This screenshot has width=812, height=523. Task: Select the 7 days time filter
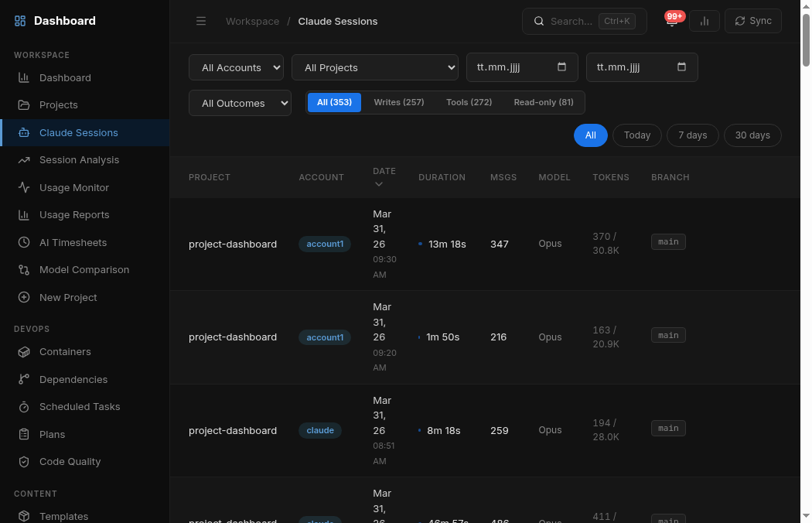click(x=692, y=135)
